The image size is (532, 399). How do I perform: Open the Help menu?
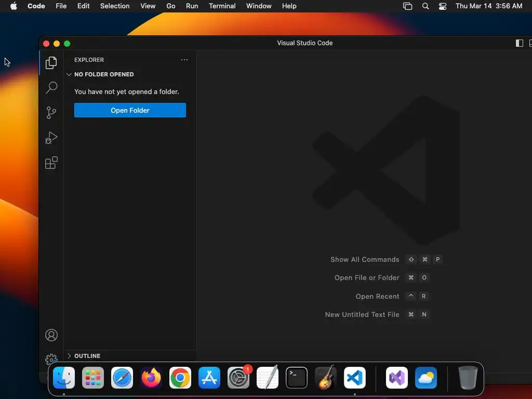pos(289,6)
